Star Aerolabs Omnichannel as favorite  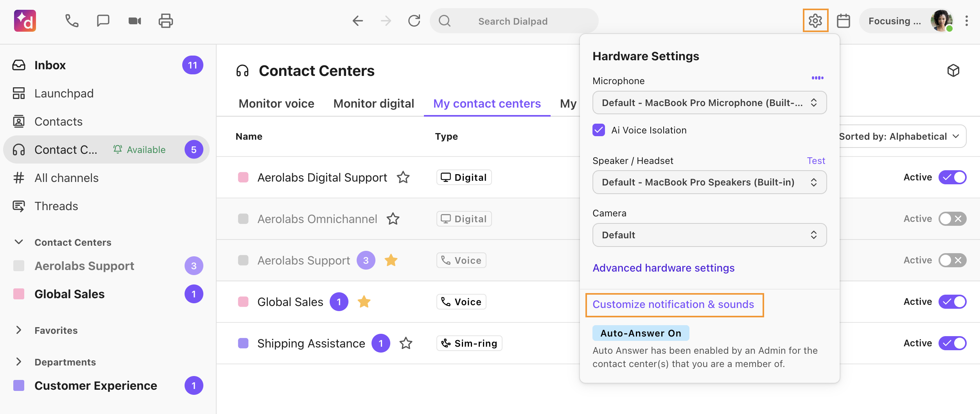[393, 219]
